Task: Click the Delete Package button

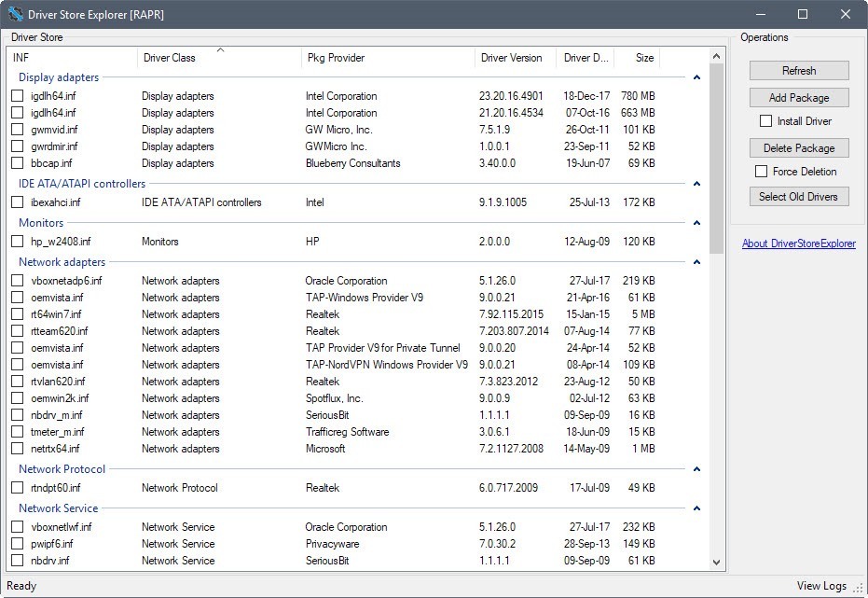Action: pyautogui.click(x=798, y=147)
